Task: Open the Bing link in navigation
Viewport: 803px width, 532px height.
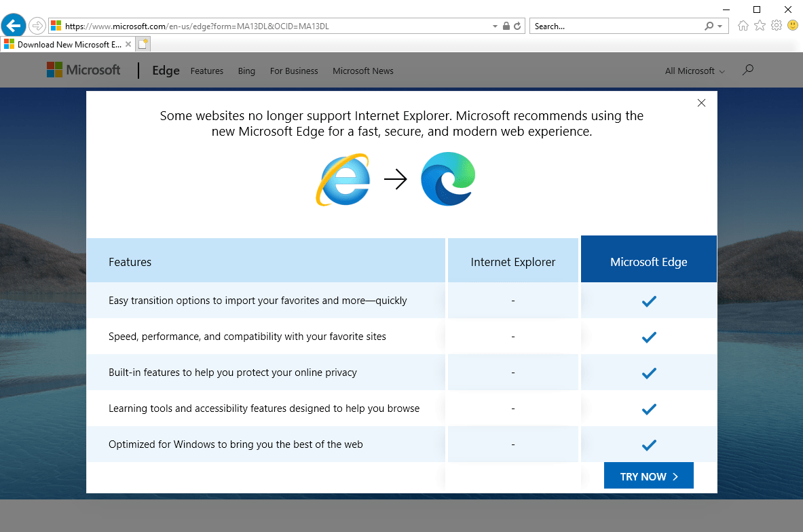Action: click(246, 71)
